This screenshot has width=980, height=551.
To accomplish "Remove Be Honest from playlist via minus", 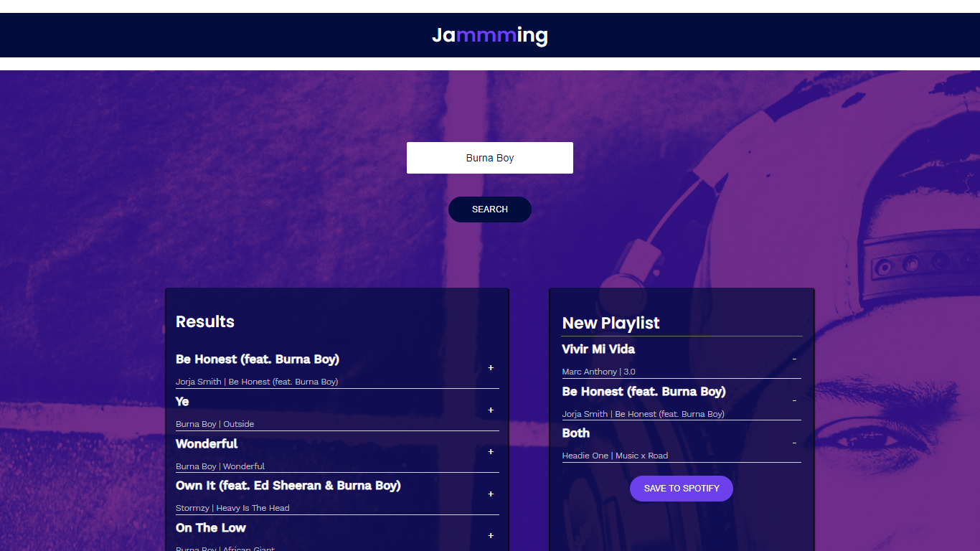I will [794, 400].
